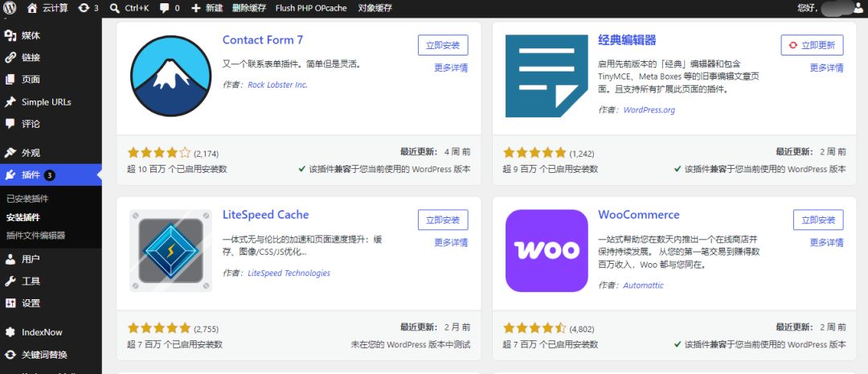The width and height of the screenshot is (868, 374).
Task: Open the LiteSpeed Cache title link
Action: coord(266,215)
